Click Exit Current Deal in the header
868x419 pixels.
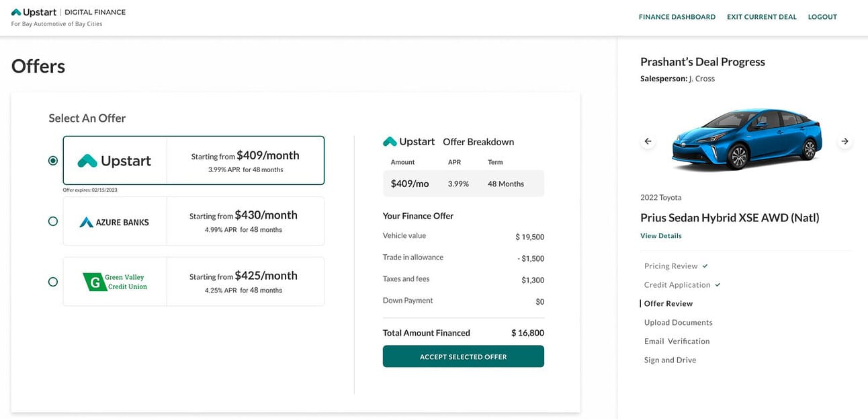(x=761, y=17)
